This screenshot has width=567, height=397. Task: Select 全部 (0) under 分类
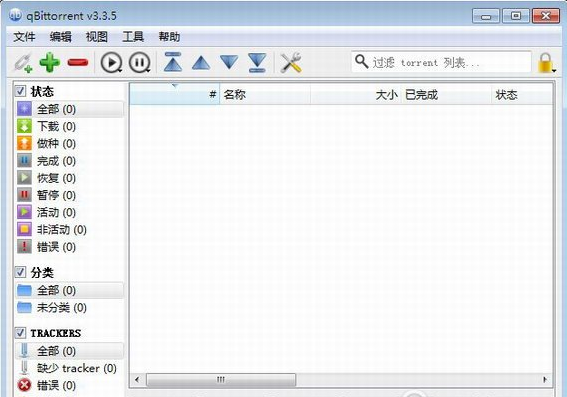(69, 290)
